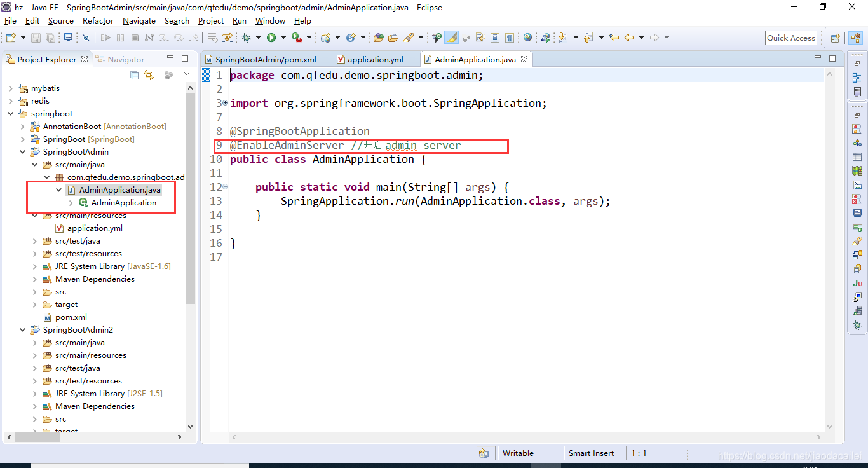
Task: Click the Save toolbar icon
Action: (36, 38)
